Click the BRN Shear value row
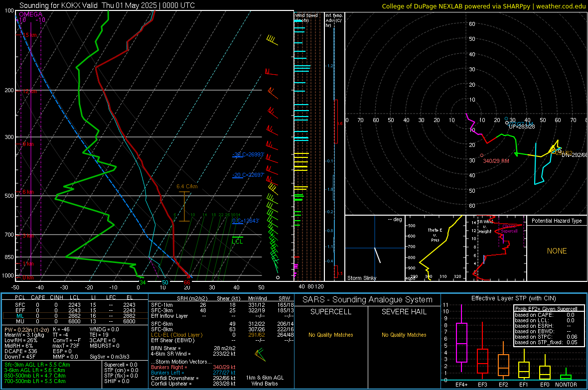Screen dimensions: 588x390 193,348
